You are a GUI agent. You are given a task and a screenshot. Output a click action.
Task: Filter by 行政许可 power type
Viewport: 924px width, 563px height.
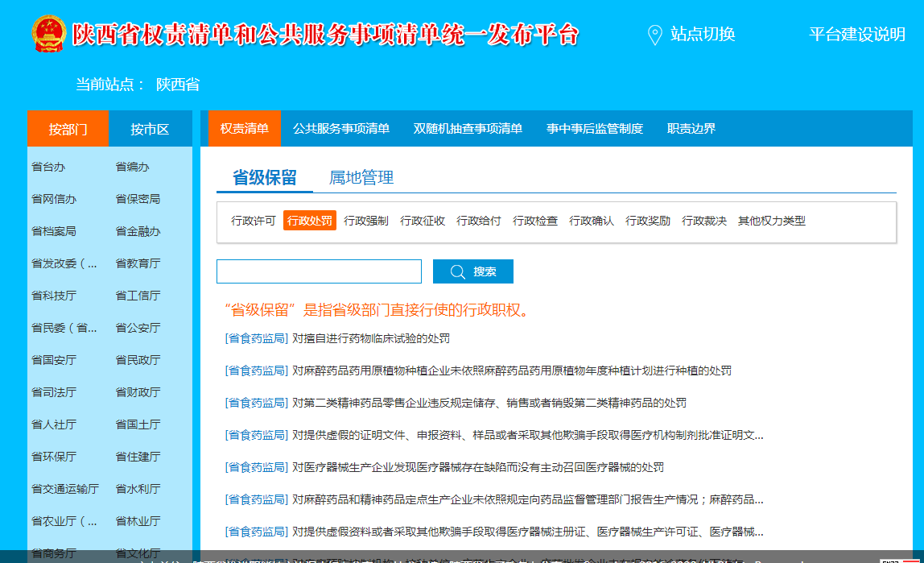254,221
